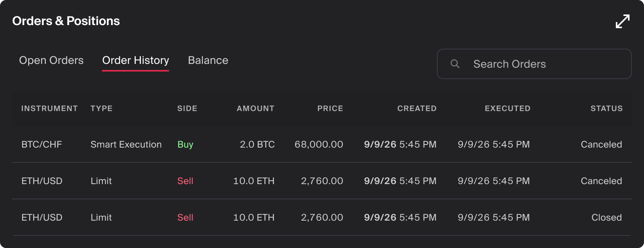
Task: Sort by the Price column header
Action: click(330, 108)
